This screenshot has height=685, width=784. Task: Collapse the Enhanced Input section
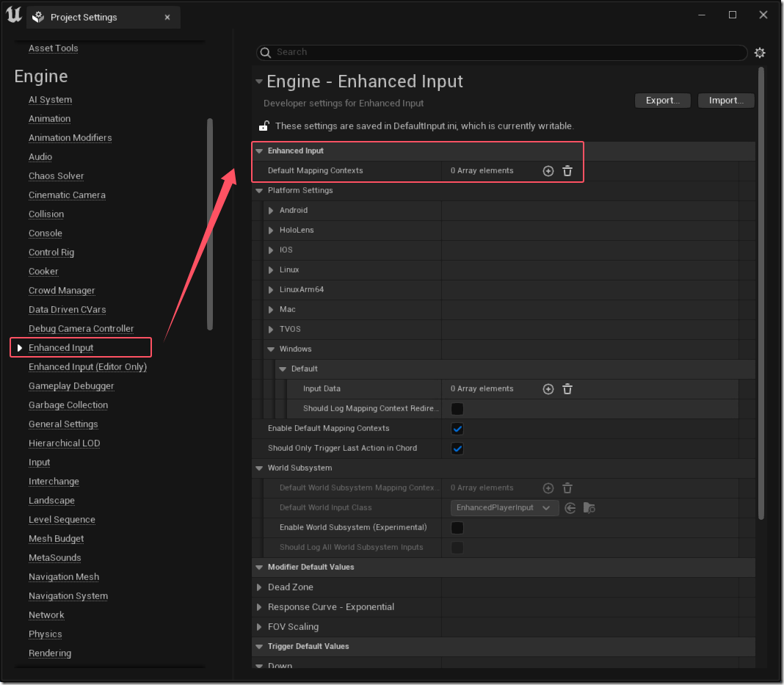(259, 151)
